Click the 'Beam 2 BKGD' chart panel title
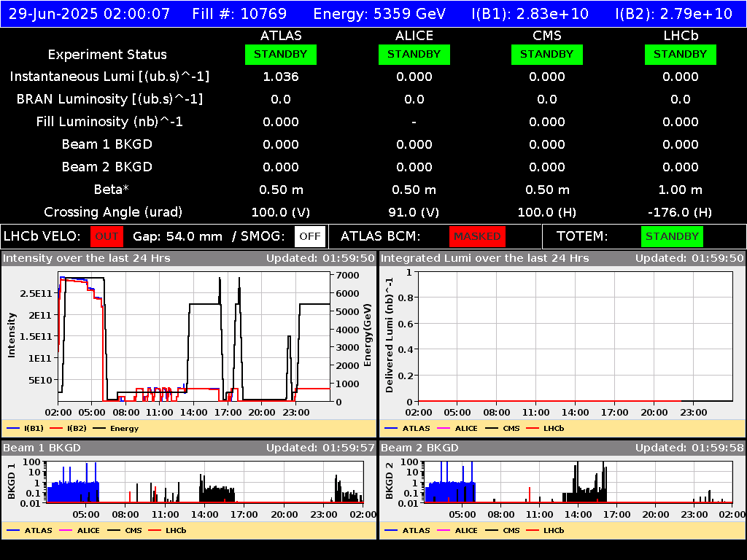 point(419,448)
